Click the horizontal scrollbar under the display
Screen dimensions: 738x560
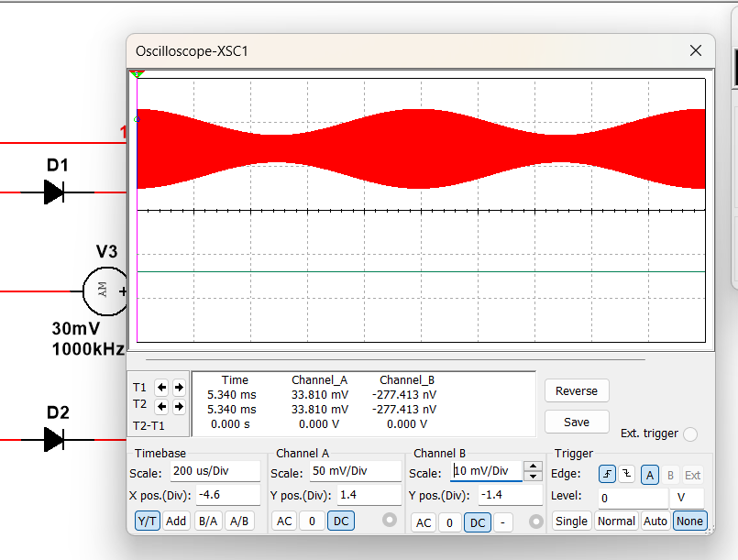[395, 359]
